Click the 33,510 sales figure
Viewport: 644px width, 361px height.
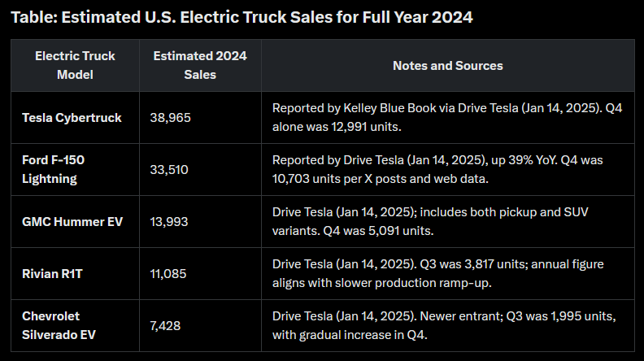pos(171,169)
